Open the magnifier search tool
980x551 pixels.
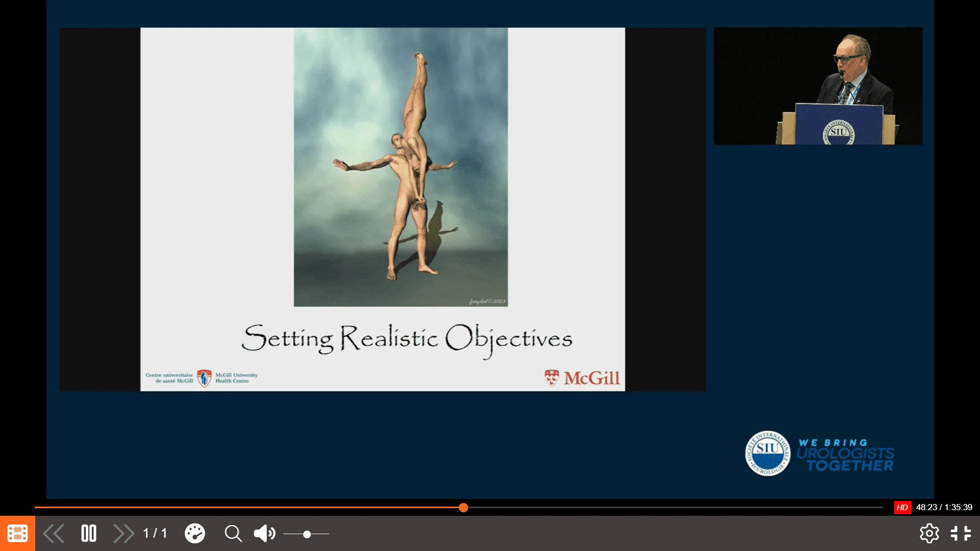tap(233, 534)
